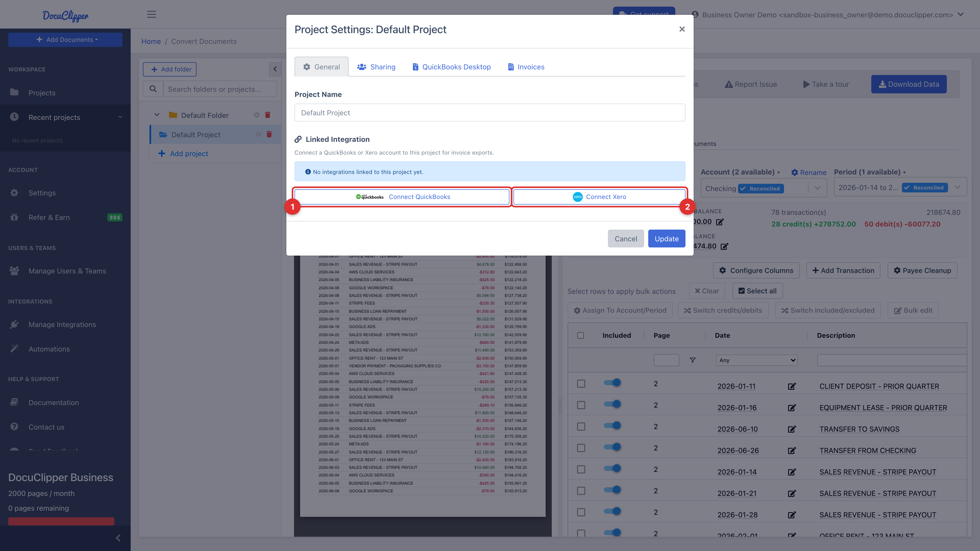Viewport: 980px width, 551px height.
Task: Toggle Included switch for 2026-01-16 row
Action: tap(612, 404)
